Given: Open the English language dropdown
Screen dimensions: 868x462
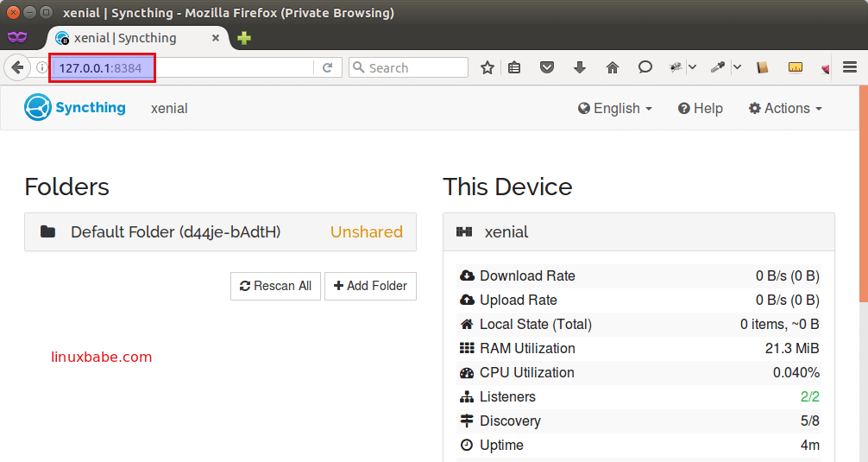Looking at the screenshot, I should (x=614, y=108).
